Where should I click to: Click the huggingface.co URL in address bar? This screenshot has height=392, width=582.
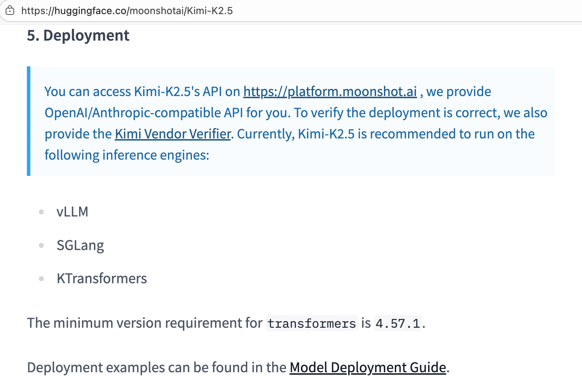127,11
